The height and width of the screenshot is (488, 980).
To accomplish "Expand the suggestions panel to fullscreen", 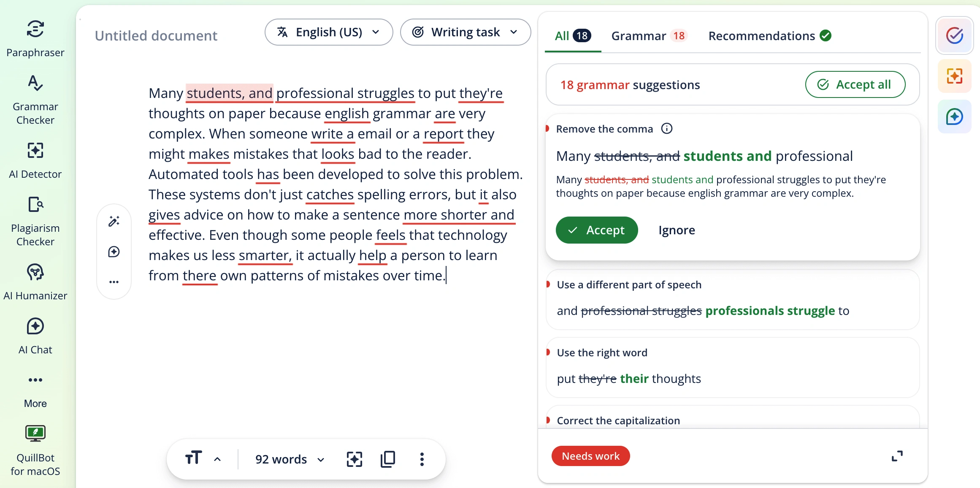I will 897,456.
